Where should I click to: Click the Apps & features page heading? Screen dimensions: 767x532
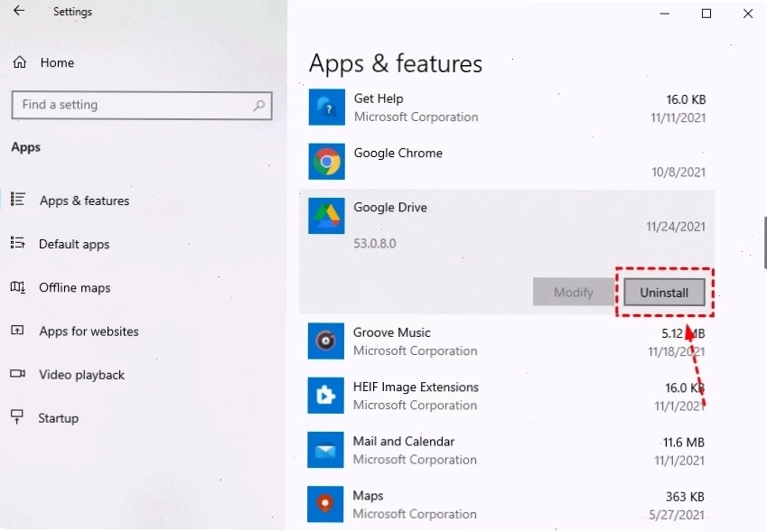click(x=395, y=63)
